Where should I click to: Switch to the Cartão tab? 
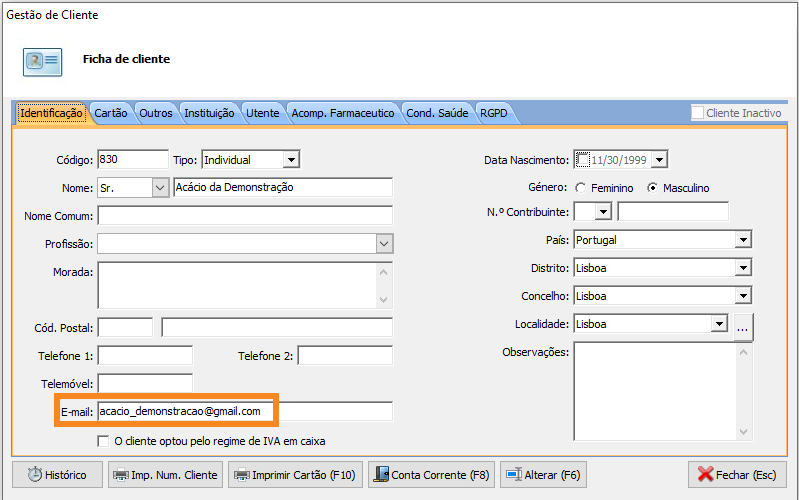coord(111,113)
